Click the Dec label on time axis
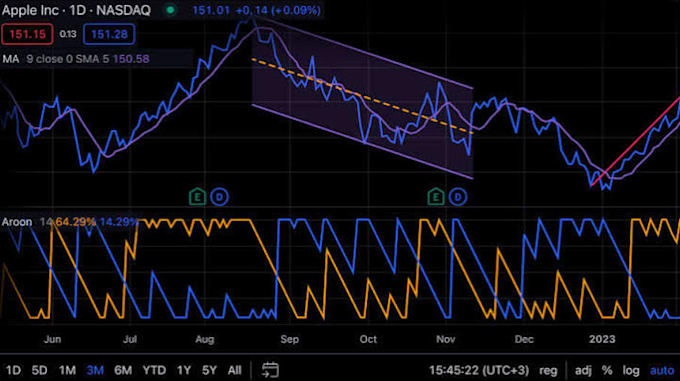The height and width of the screenshot is (381, 680). coord(524,339)
